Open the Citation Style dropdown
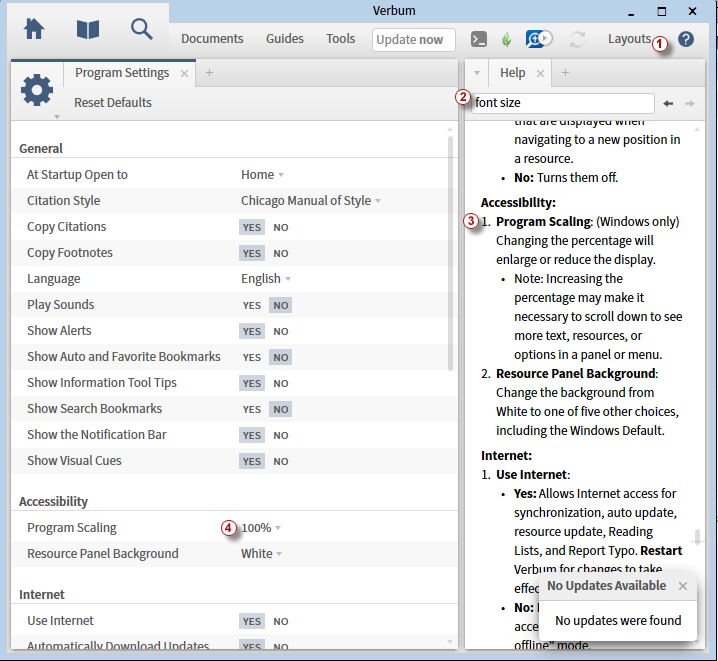Screen dimensions: 718x661 click(311, 201)
